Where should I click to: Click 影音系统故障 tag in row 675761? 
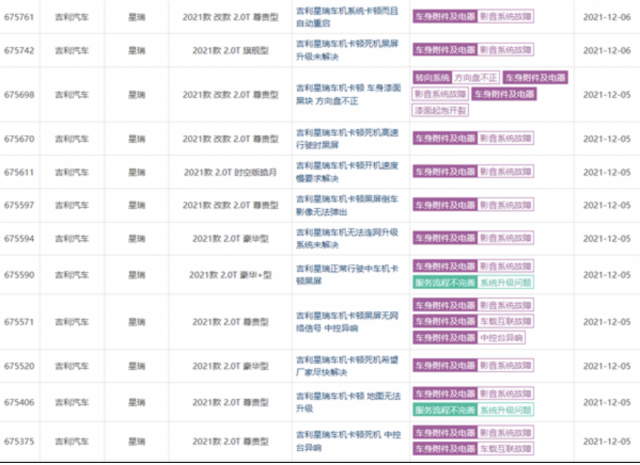pyautogui.click(x=505, y=17)
